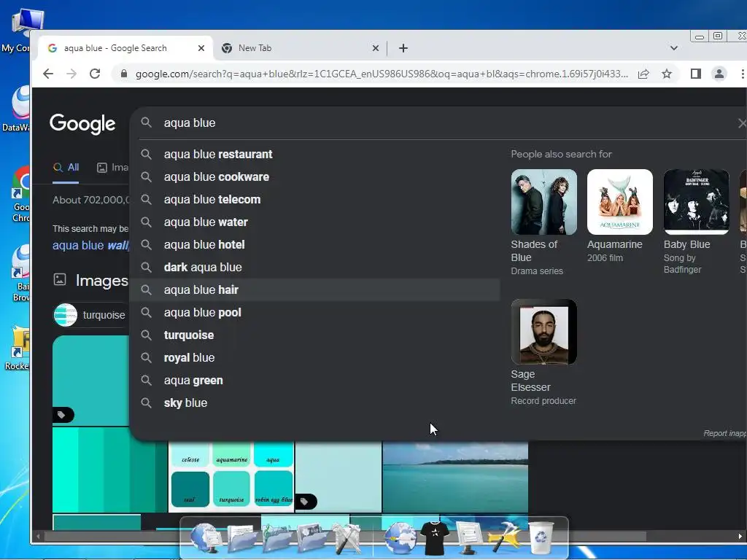Screen dimensions: 747x560
Task: Open the Baby Blue Badfinger thumbnail
Action: coord(696,202)
